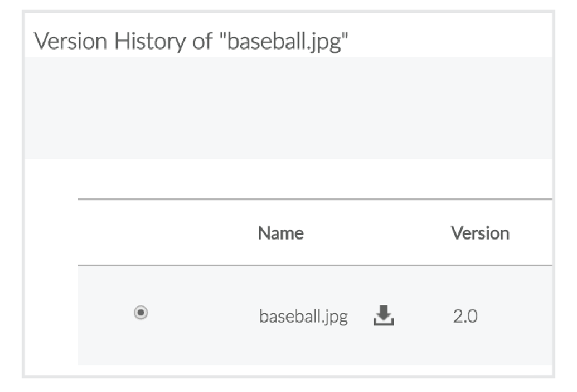Click the header area right of Version
The height and width of the screenshot is (392, 577).
(x=531, y=233)
